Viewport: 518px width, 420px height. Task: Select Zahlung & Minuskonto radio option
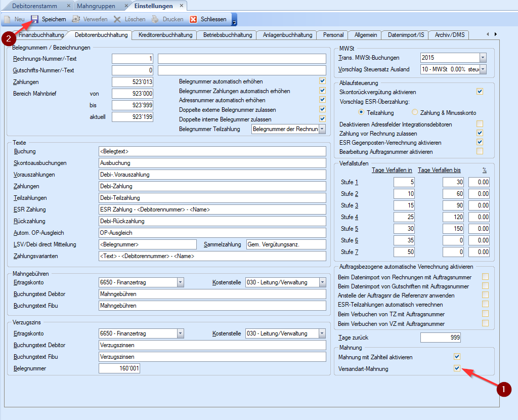click(415, 112)
